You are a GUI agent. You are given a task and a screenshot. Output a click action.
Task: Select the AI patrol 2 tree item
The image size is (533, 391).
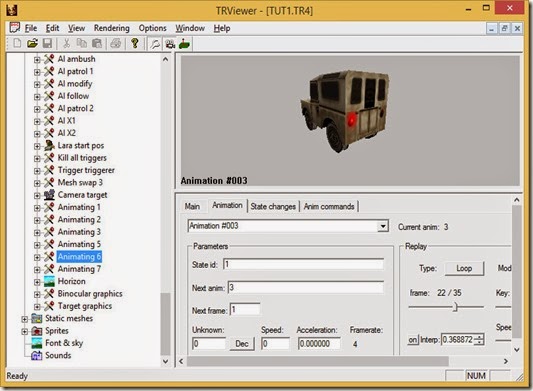click(x=75, y=108)
